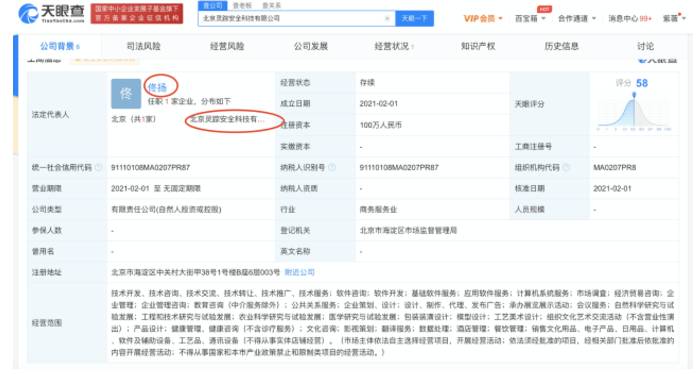This screenshot has height=374, width=697.
Task: Open help icon beside 组织机构代码
Action: (x=566, y=168)
